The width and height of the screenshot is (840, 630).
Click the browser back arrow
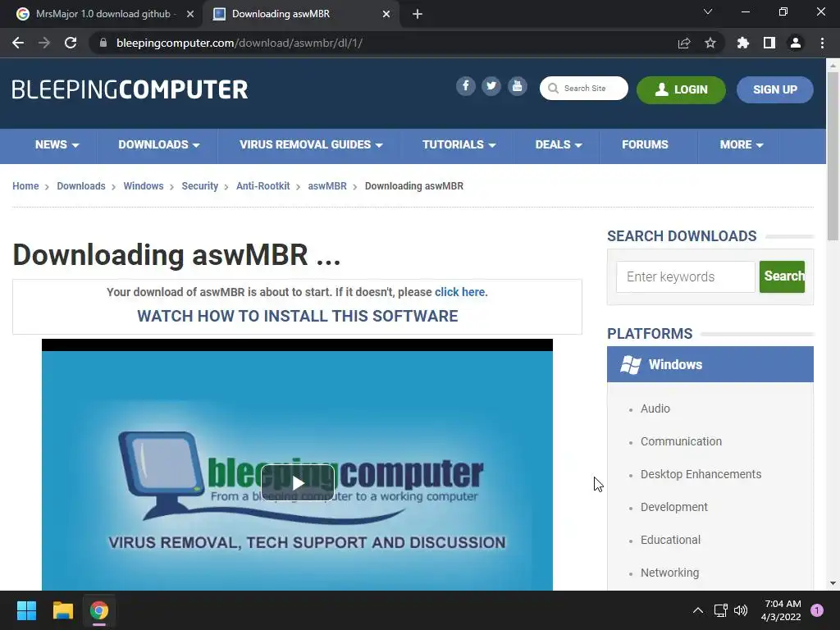pos(18,43)
